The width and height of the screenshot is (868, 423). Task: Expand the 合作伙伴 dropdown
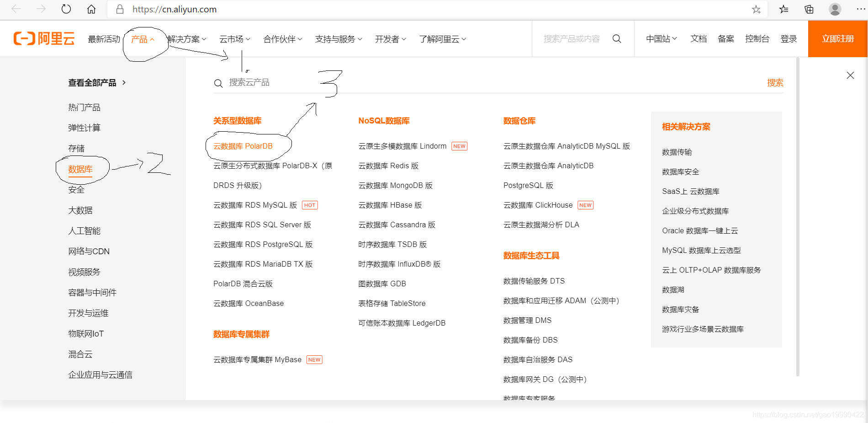click(283, 39)
